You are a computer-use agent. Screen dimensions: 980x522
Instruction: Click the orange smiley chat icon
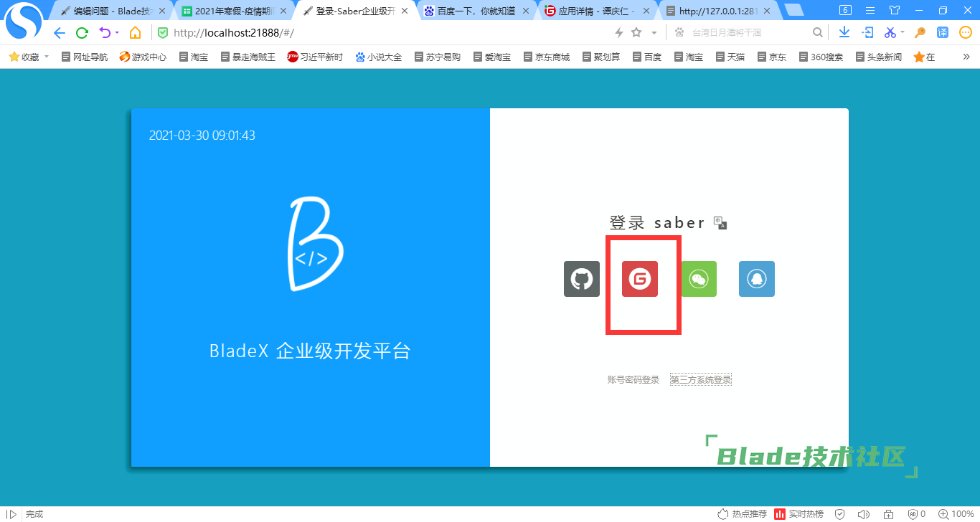point(966,33)
